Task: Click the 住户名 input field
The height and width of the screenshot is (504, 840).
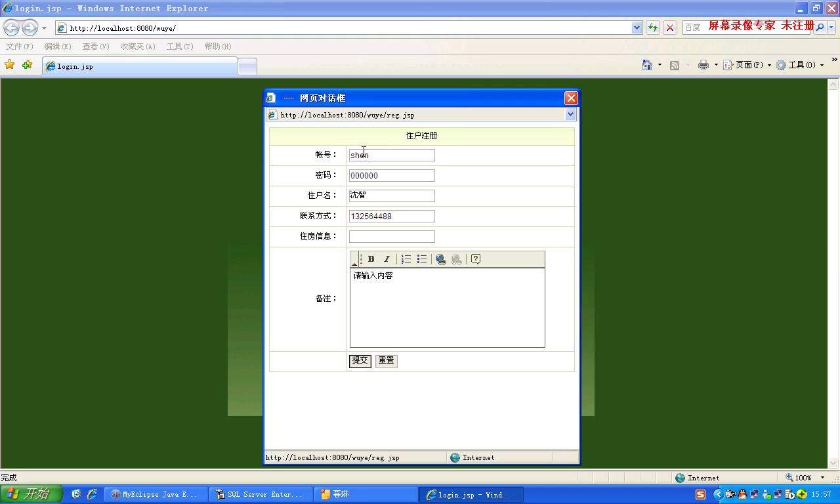Action: click(392, 196)
